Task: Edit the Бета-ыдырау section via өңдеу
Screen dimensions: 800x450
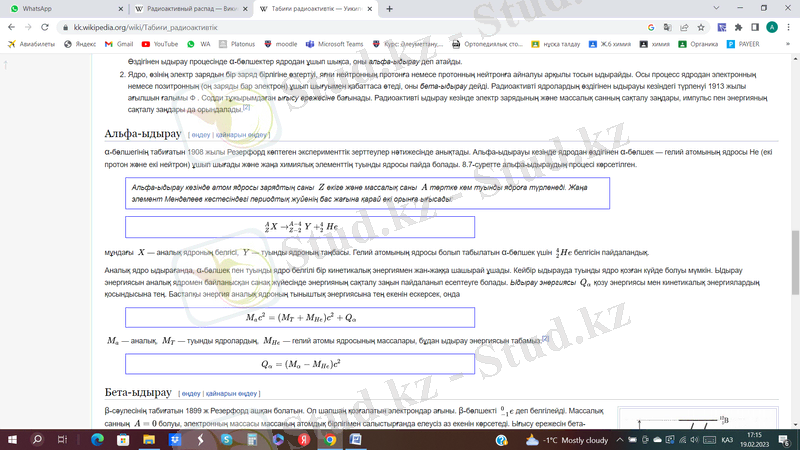Action: click(191, 393)
